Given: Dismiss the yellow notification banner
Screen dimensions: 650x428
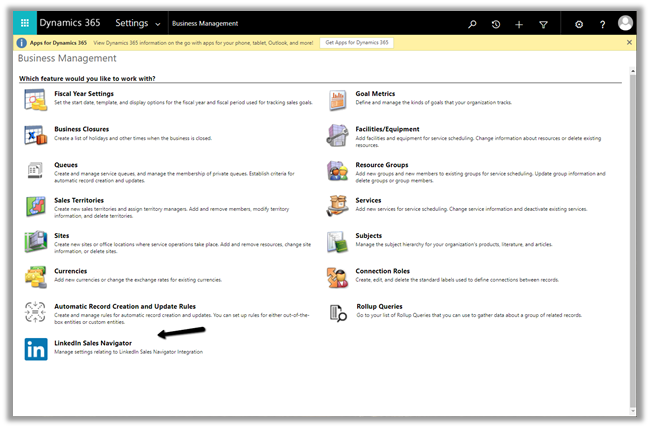Looking at the screenshot, I should pyautogui.click(x=629, y=43).
